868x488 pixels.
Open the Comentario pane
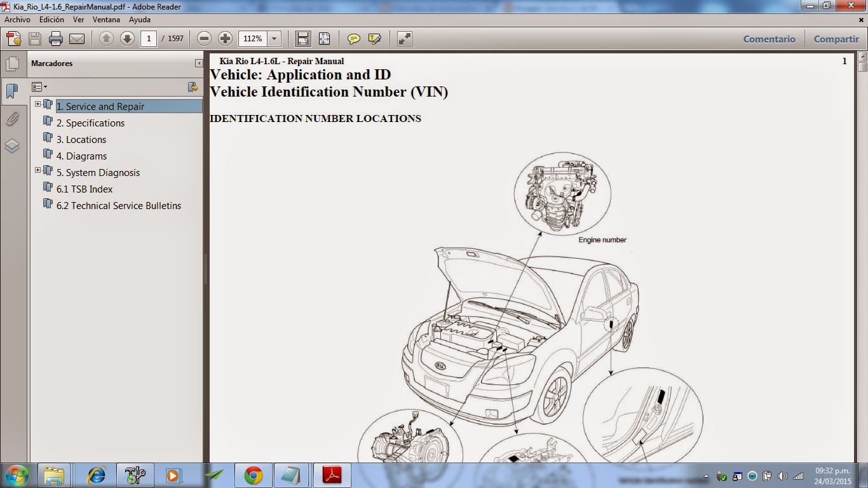pos(770,39)
